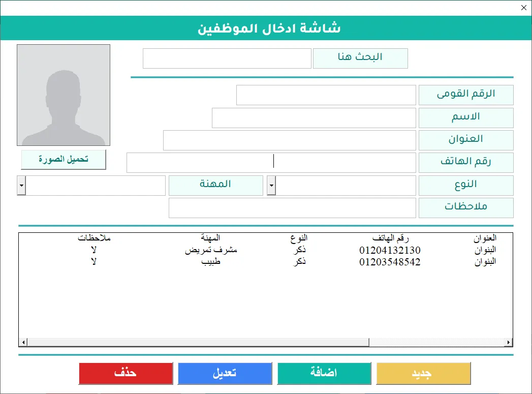Select phone number 01204132130 in list
The height and width of the screenshot is (394, 532).
390,250
